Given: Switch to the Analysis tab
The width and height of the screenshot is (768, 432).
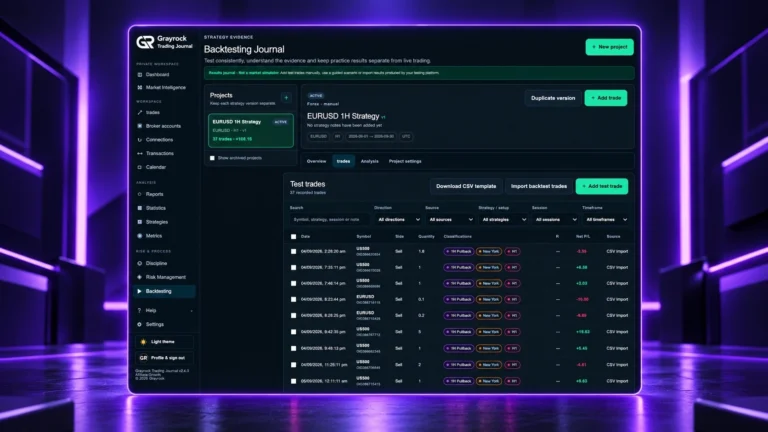Looking at the screenshot, I should tap(370, 161).
